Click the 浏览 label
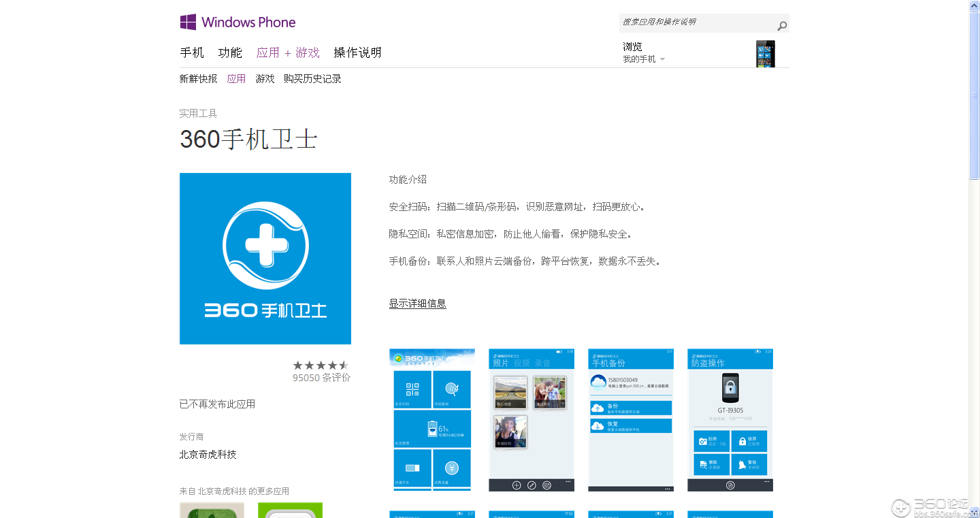Viewport: 980px width, 518px height. tap(632, 46)
